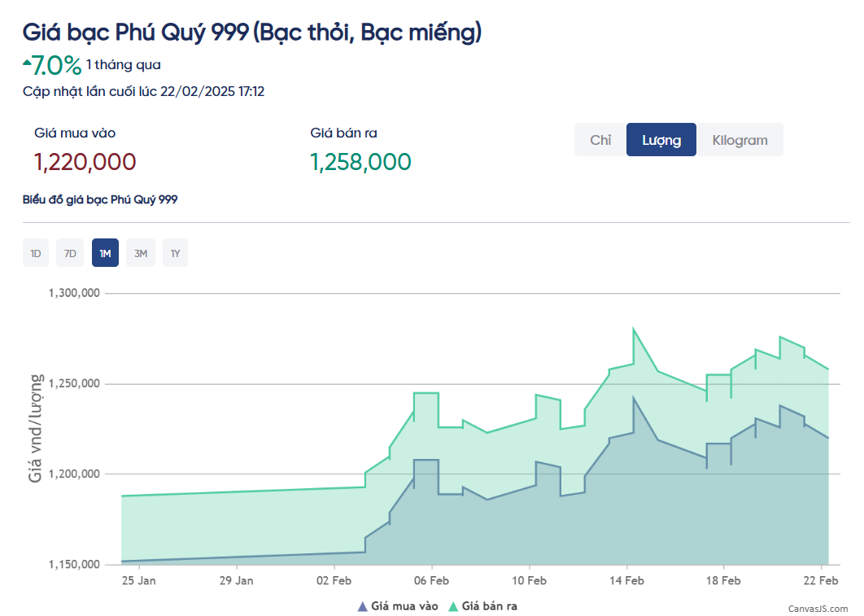Toggle the Giá mua vào legend label
The height and width of the screenshot is (616, 864).
tap(404, 606)
